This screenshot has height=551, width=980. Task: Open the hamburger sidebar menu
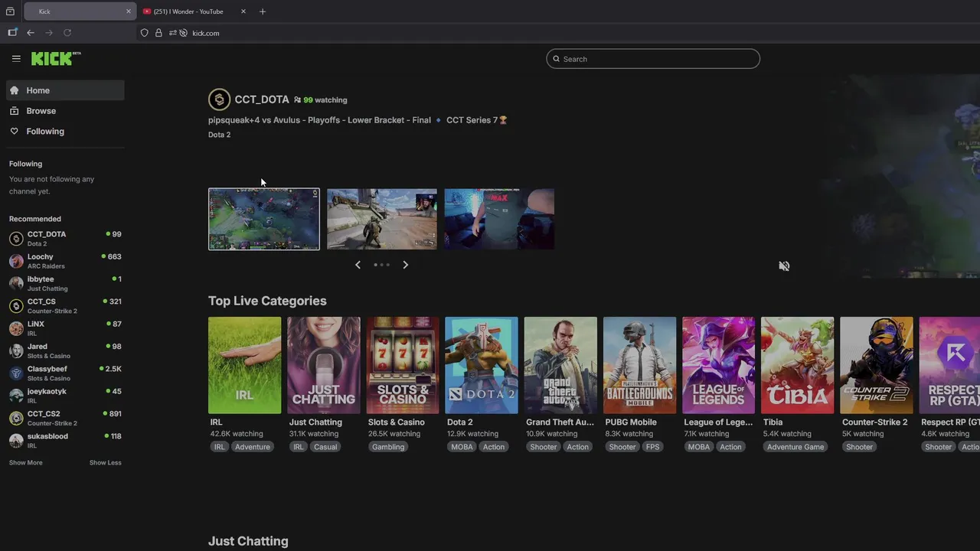(x=16, y=58)
